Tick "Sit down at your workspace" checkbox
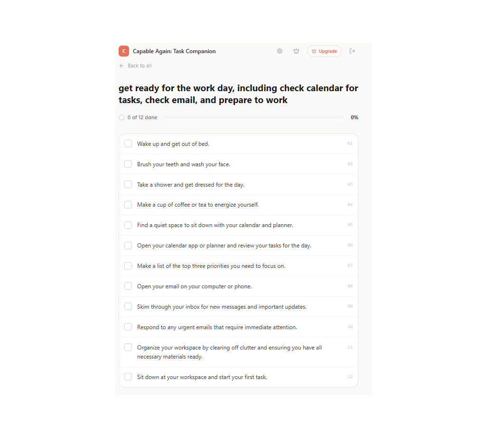504x436 pixels. coord(128,376)
